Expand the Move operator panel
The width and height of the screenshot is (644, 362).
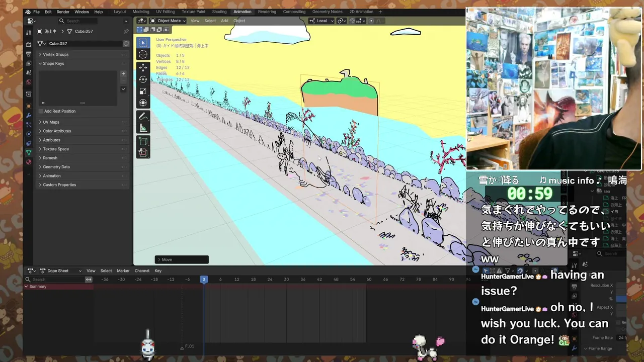(x=182, y=259)
